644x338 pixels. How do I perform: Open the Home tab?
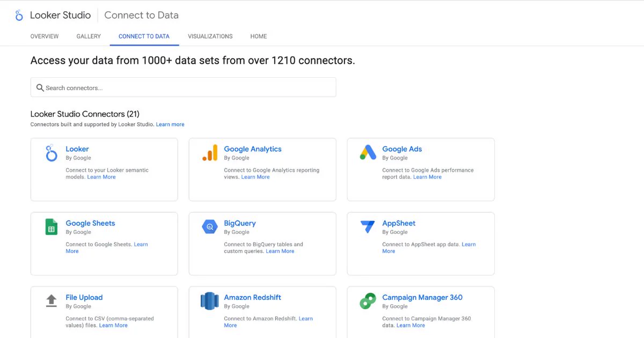pyautogui.click(x=259, y=36)
